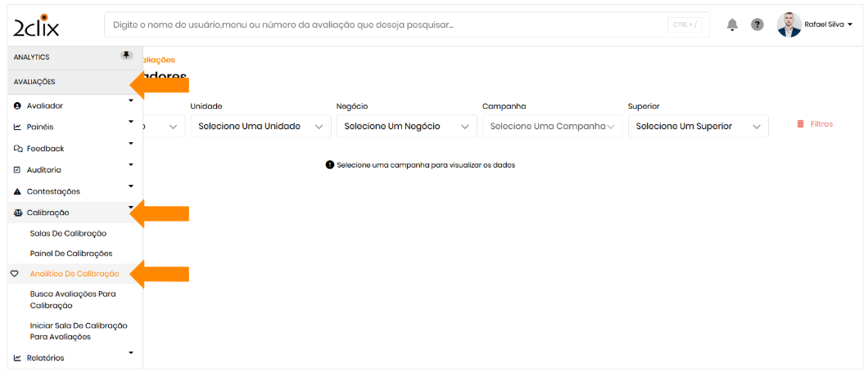The width and height of the screenshot is (868, 377).
Task: Expand the Selecione Uma Campanha dropdown
Action: [x=552, y=127]
